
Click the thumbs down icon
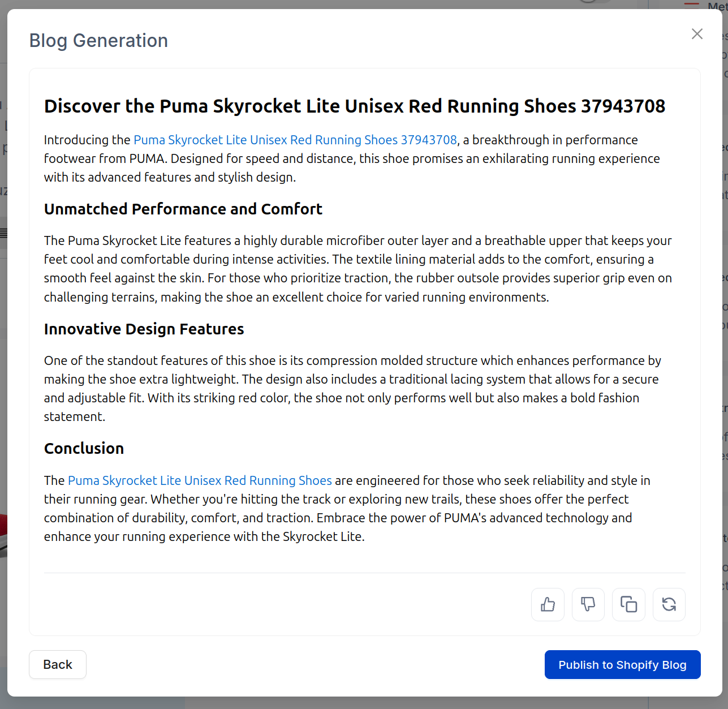pyautogui.click(x=588, y=604)
